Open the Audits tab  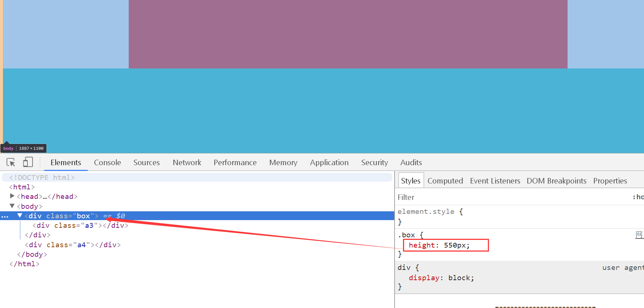pos(411,162)
